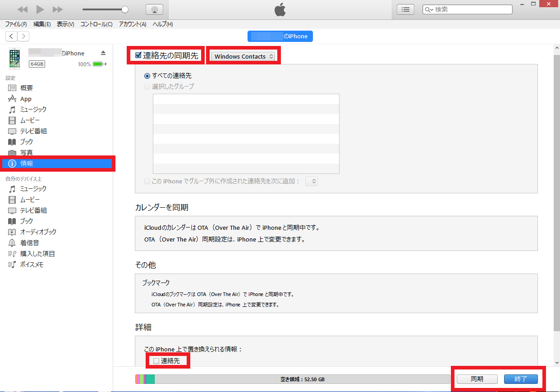560x392 pixels.
Task: Open the アカウント(A) menu
Action: tap(133, 24)
